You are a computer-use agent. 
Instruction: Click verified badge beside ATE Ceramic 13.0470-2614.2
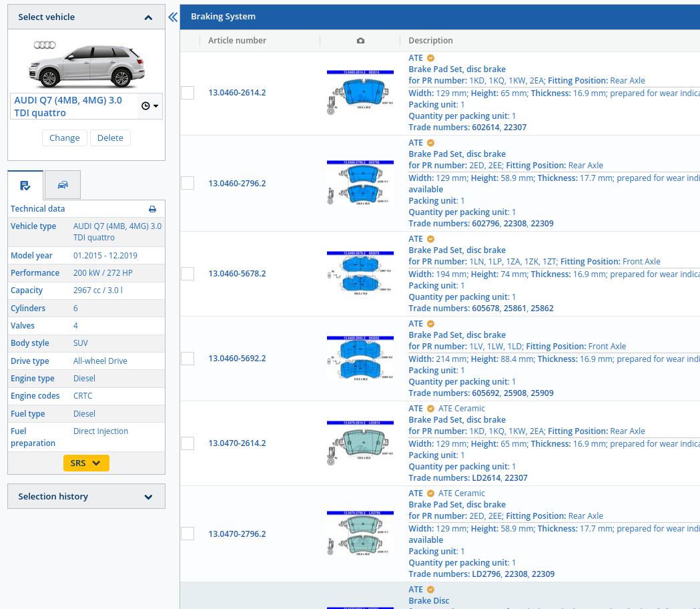[430, 409]
